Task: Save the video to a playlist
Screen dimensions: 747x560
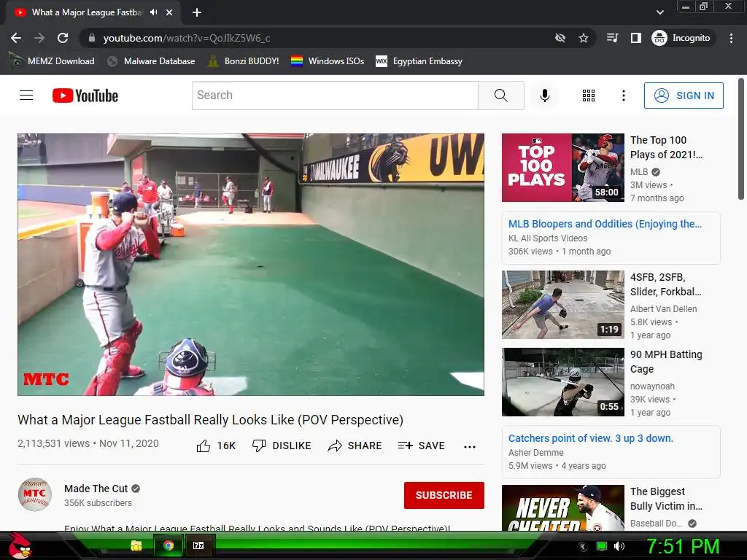Action: pos(421,446)
